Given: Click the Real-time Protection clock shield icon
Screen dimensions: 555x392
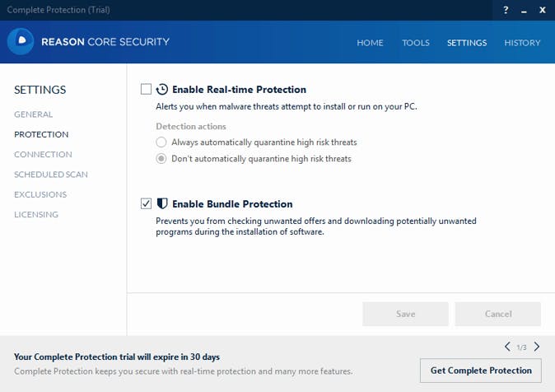Looking at the screenshot, I should 162,89.
